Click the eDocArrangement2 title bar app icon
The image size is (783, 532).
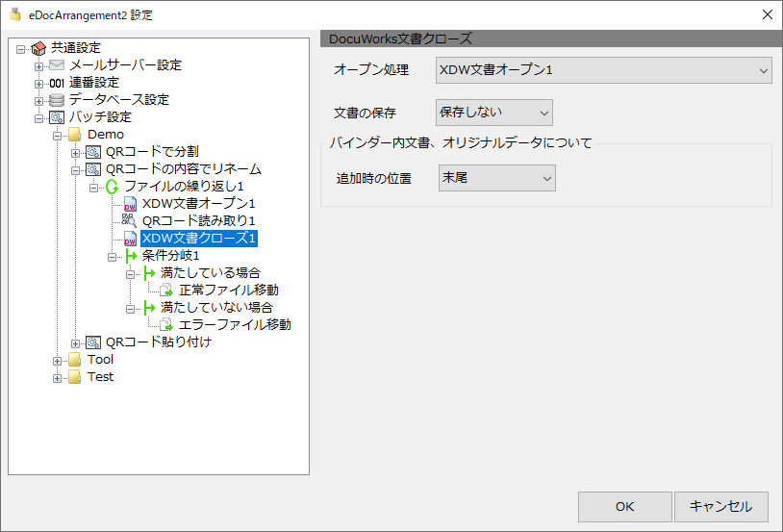15,14
